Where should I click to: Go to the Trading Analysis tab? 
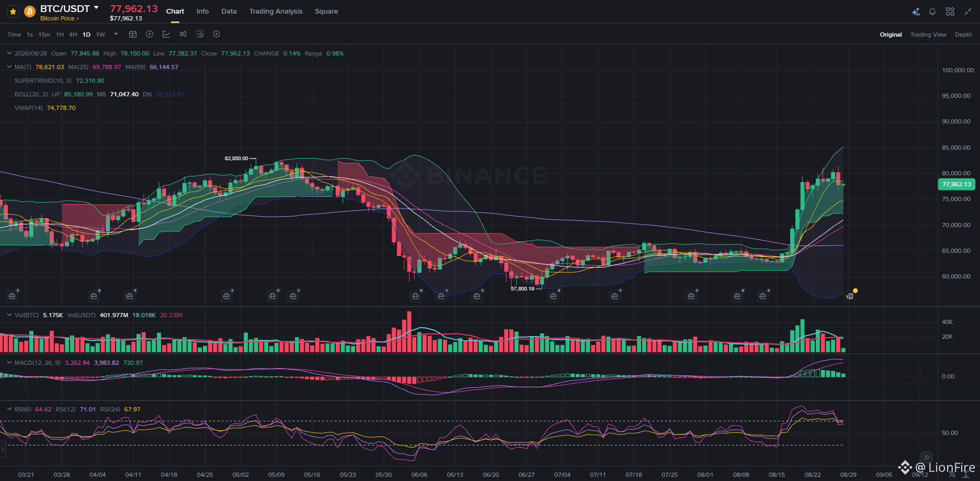pyautogui.click(x=276, y=12)
